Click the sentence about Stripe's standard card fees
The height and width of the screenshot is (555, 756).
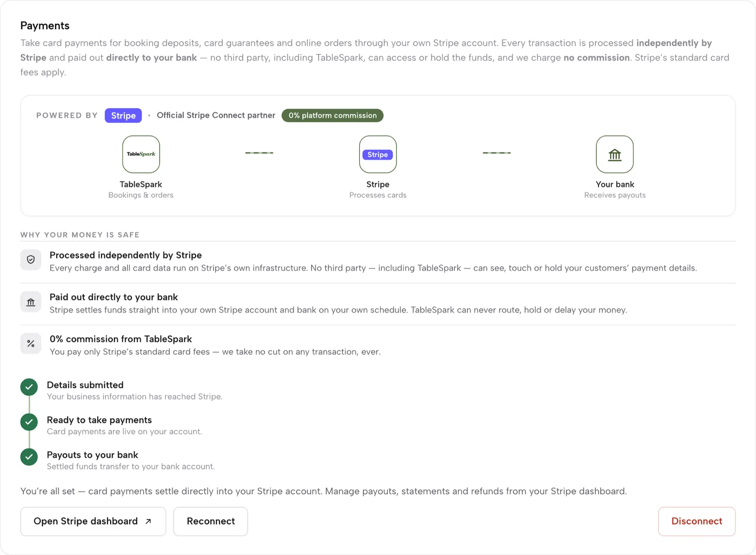coord(215,352)
